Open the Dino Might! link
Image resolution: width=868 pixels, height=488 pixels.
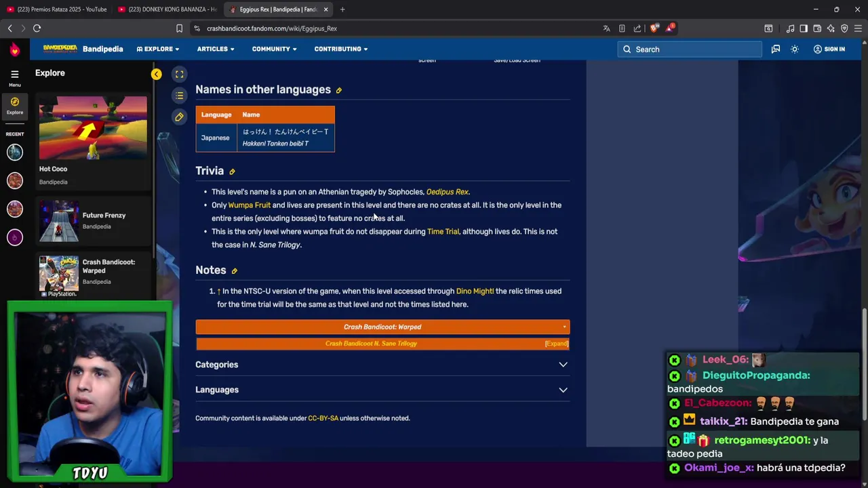pyautogui.click(x=475, y=291)
